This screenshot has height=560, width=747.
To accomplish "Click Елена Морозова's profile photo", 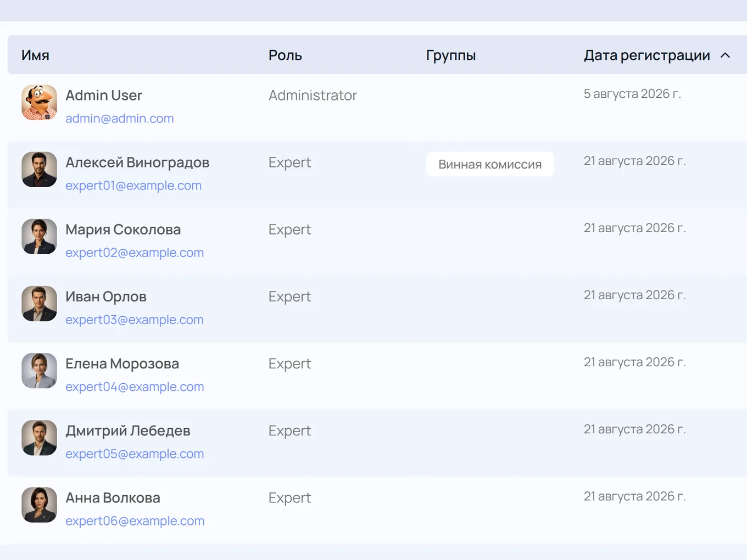I will click(39, 371).
